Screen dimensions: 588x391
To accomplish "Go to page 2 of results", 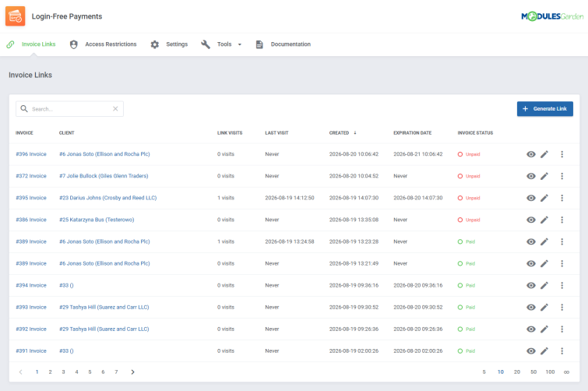I will [x=50, y=372].
